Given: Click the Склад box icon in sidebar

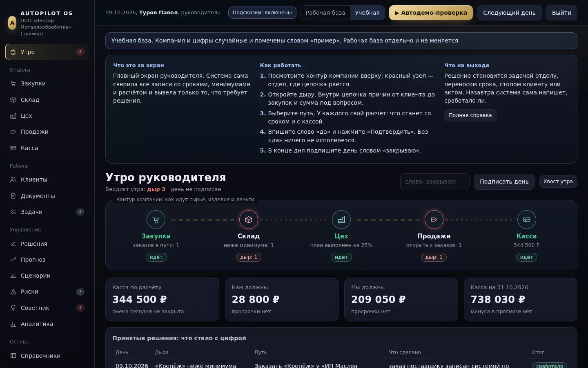Looking at the screenshot, I should click(x=13, y=100).
